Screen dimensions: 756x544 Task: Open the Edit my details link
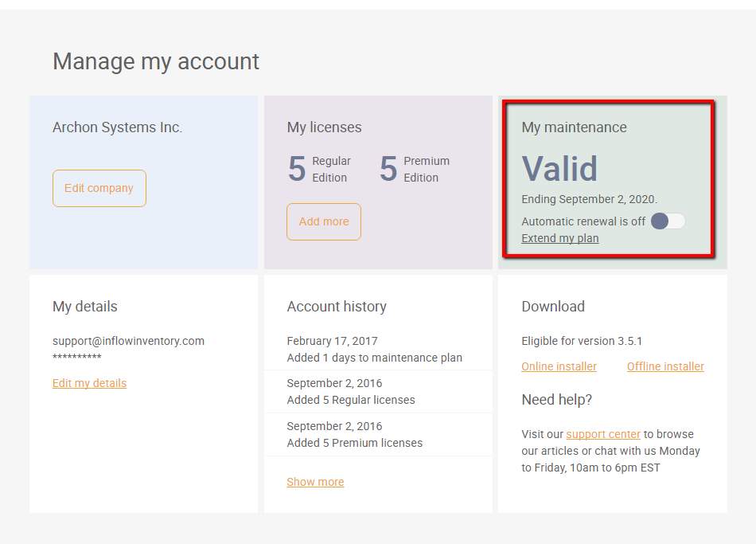pos(90,383)
